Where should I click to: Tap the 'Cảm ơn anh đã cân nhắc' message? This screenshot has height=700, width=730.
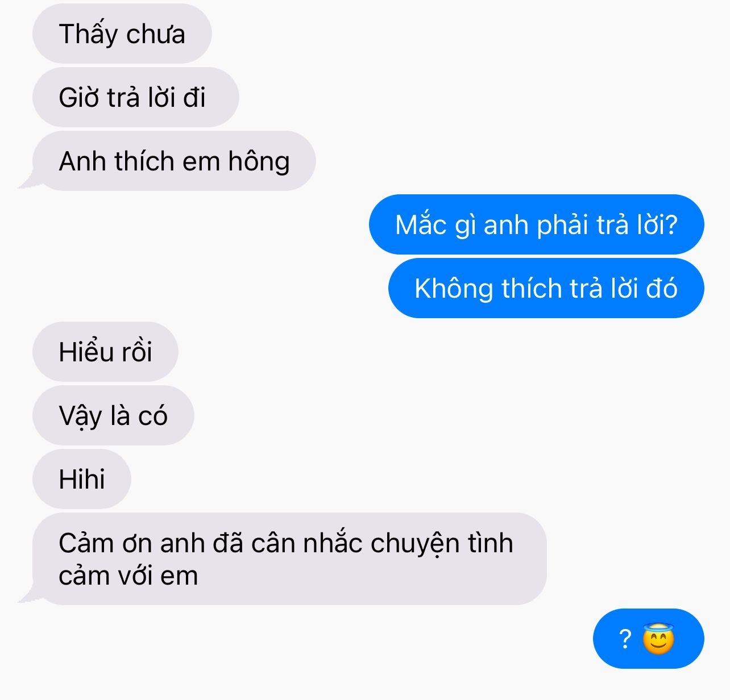pyautogui.click(x=289, y=559)
